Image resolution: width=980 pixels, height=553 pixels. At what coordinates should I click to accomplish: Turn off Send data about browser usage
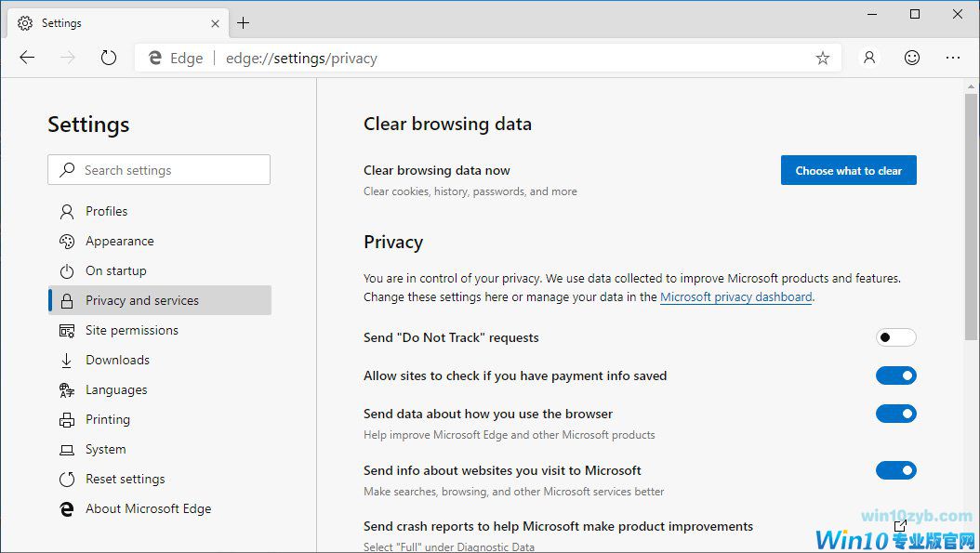895,414
